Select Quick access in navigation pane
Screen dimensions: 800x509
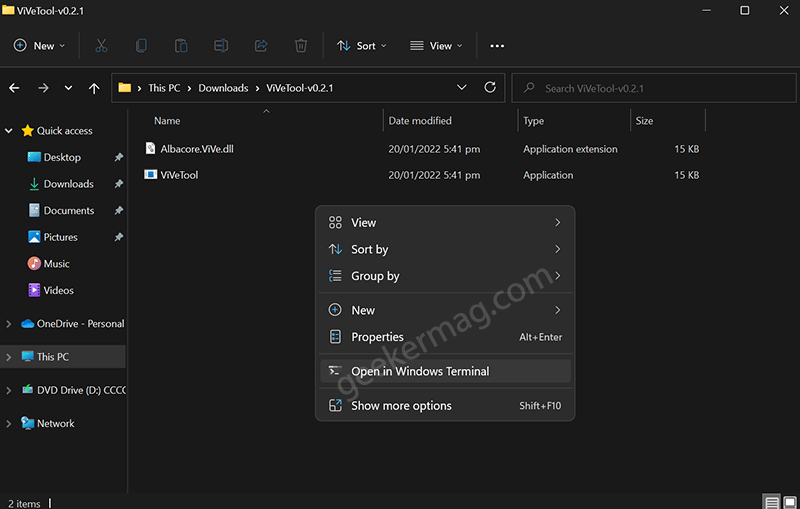pyautogui.click(x=64, y=131)
